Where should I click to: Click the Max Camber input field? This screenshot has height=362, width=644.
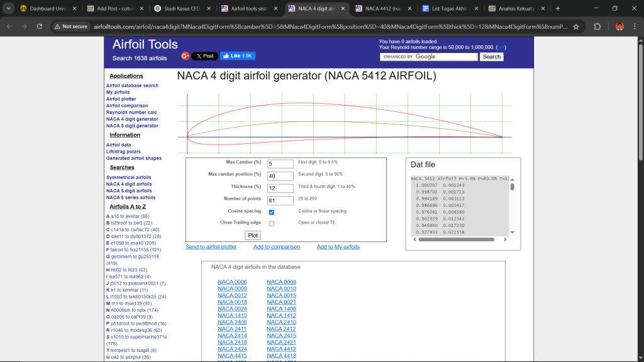tap(280, 164)
